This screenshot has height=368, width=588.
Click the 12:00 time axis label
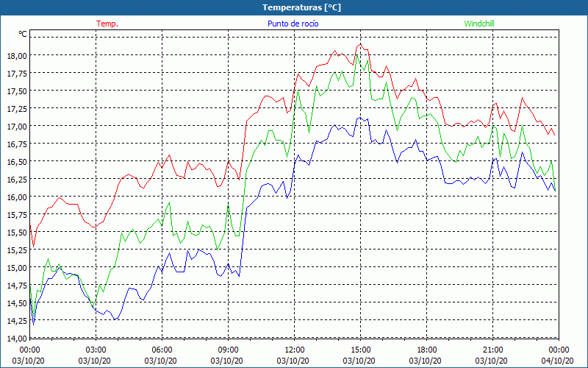click(295, 350)
